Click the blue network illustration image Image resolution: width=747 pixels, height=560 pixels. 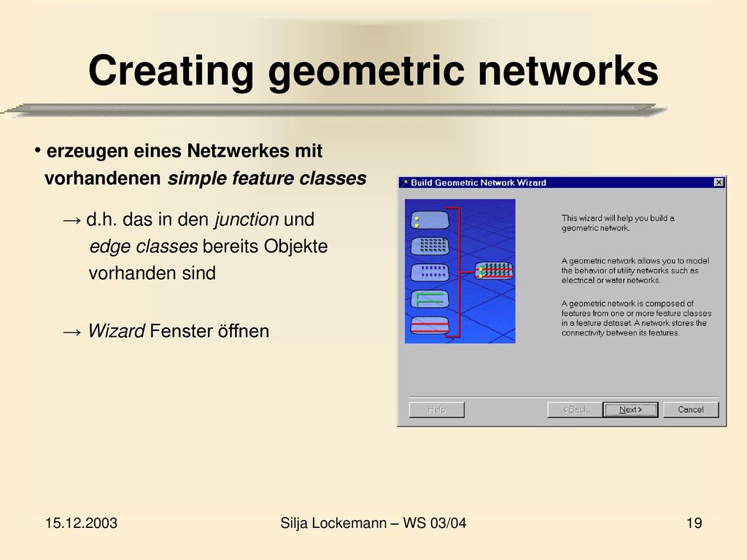(460, 271)
